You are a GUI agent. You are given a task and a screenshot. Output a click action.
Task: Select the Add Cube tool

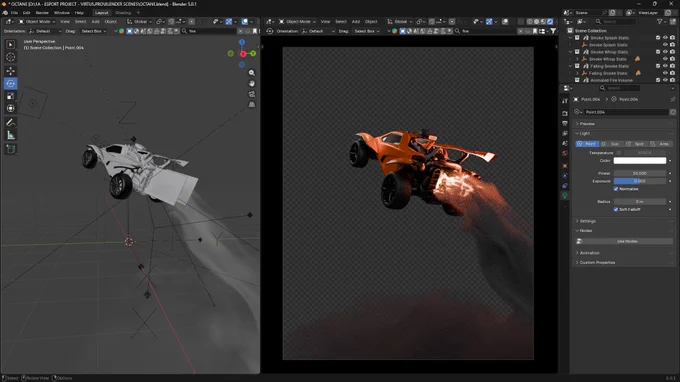tap(11, 149)
